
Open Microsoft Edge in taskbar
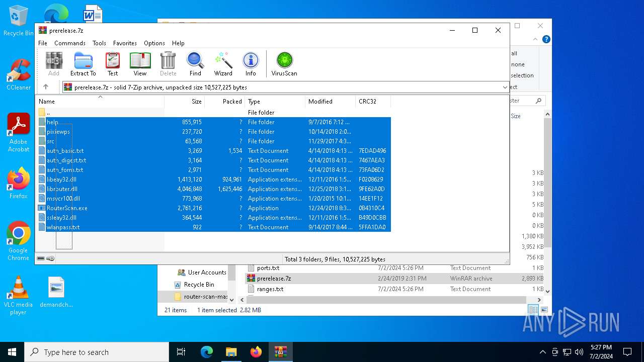coord(207,352)
